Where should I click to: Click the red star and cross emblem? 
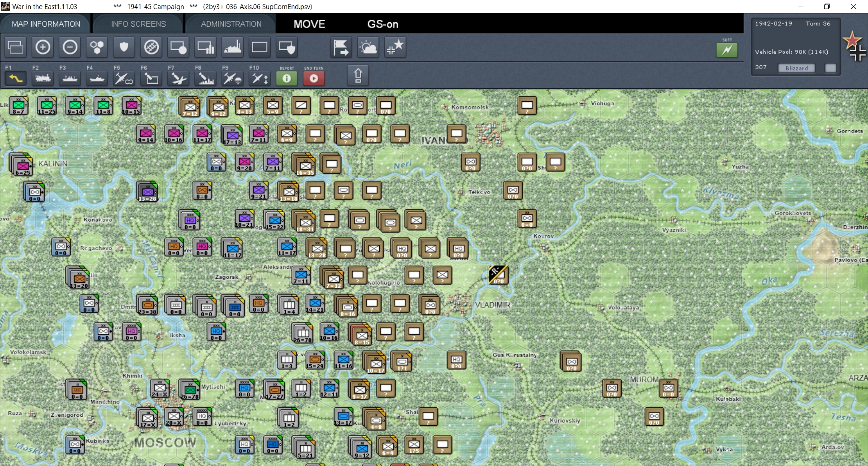tap(854, 46)
